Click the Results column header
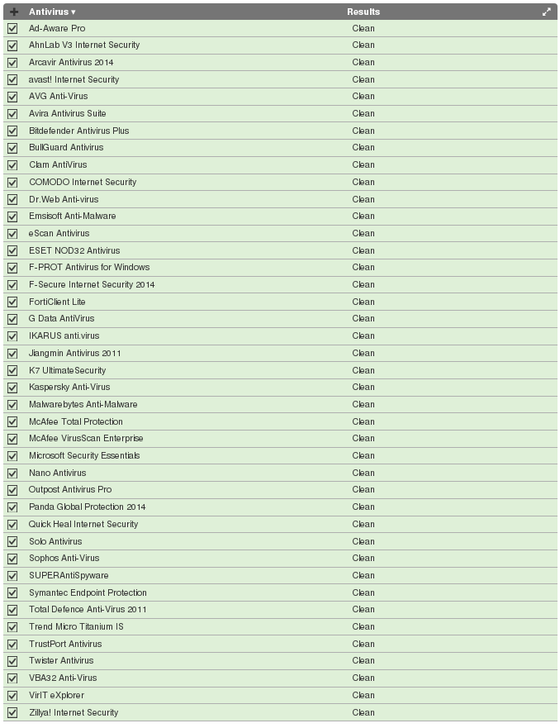Viewport: 560px width, 728px height. click(x=363, y=12)
